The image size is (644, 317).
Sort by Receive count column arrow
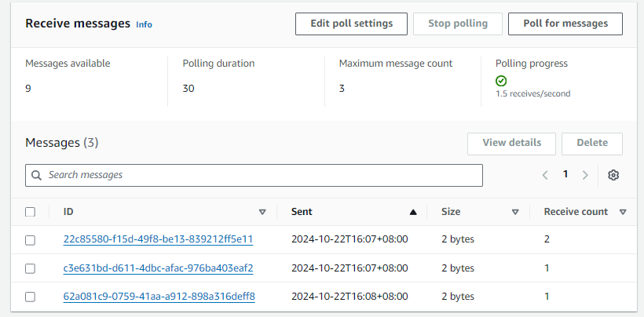click(622, 212)
